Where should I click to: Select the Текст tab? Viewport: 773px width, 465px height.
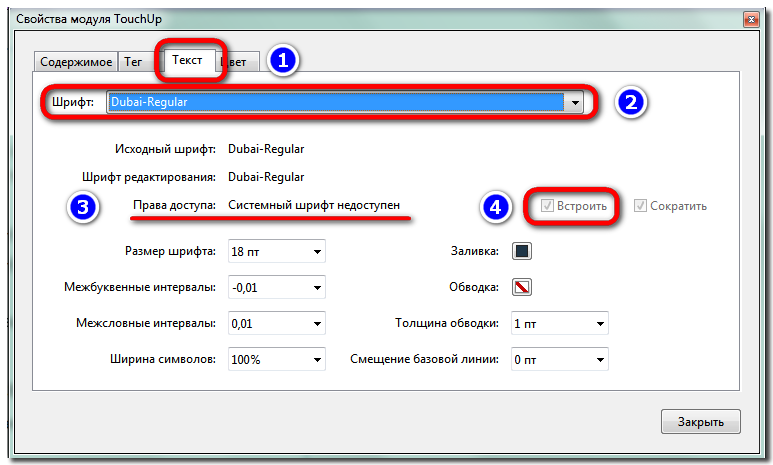point(187,60)
